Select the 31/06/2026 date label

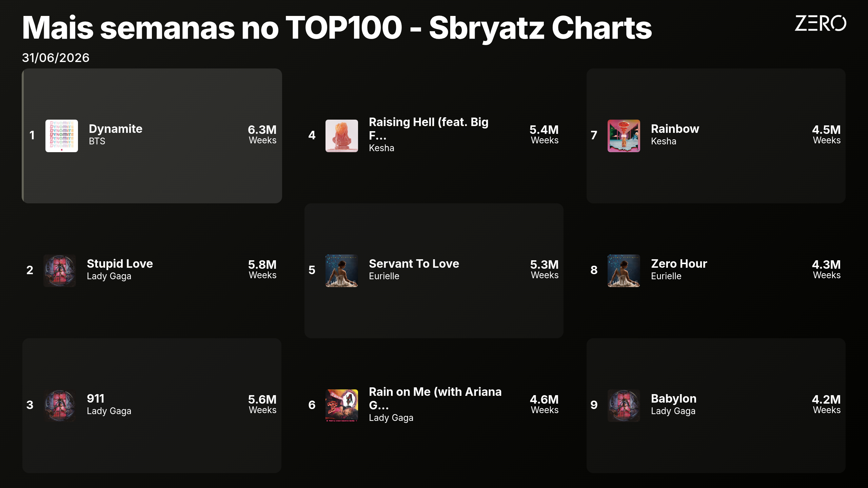pos(56,58)
